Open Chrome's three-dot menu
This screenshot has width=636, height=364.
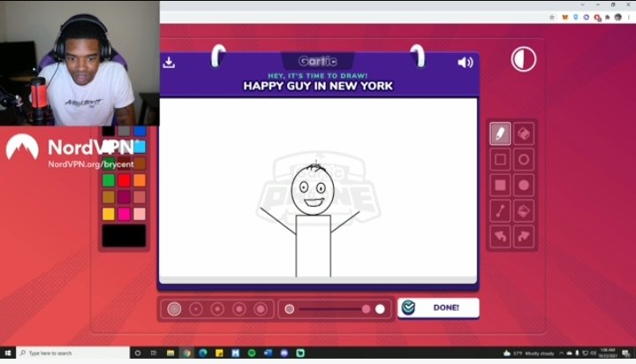point(629,17)
